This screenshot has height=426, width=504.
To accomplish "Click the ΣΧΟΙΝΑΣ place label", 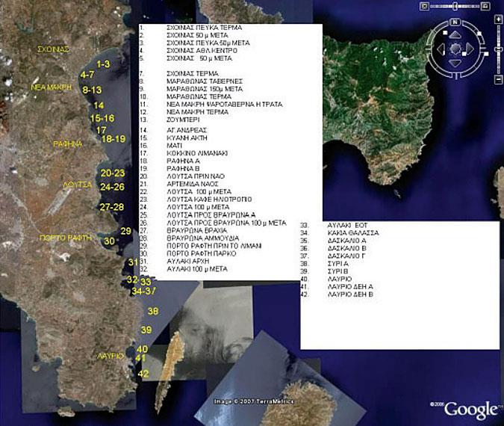I will click(53, 49).
